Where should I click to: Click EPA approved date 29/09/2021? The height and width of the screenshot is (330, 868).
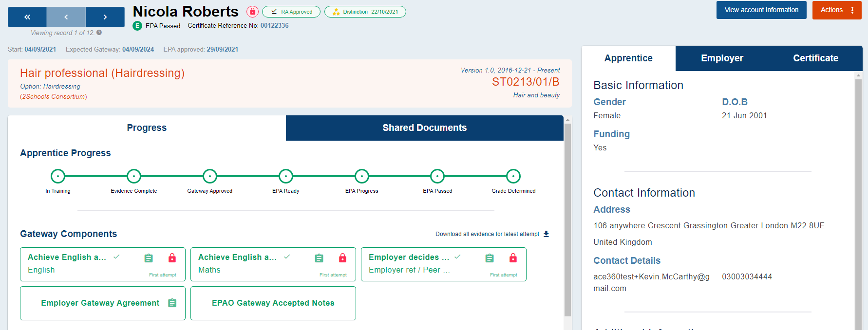point(222,50)
